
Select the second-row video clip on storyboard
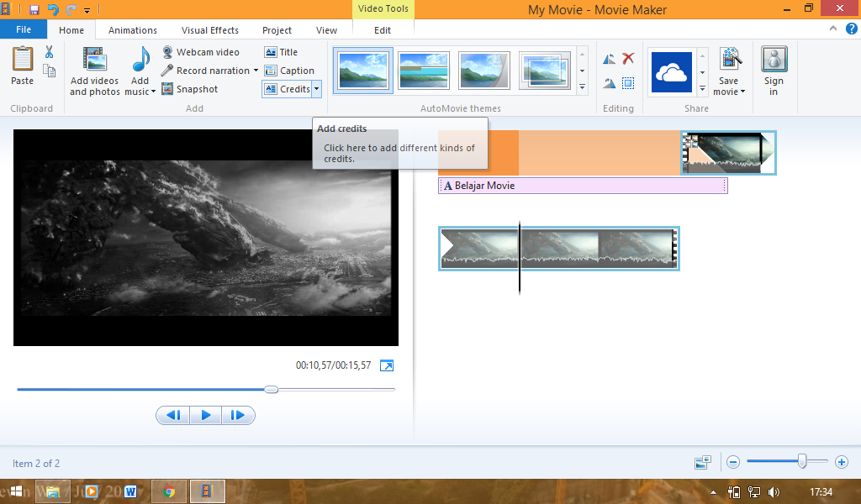point(559,249)
